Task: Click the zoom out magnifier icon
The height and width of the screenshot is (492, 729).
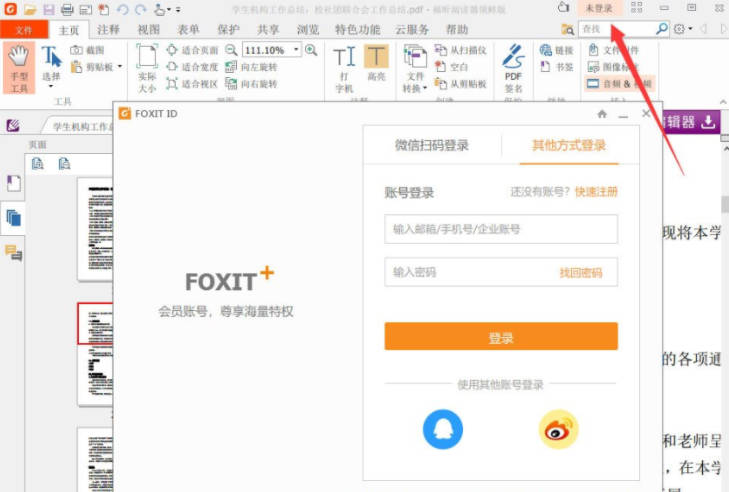Action: tap(231, 50)
